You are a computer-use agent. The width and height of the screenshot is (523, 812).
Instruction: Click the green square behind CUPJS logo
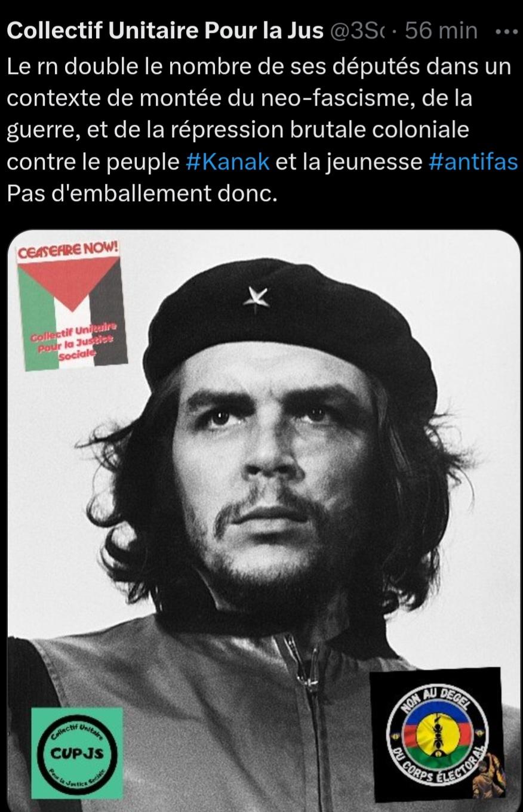[x=77, y=753]
